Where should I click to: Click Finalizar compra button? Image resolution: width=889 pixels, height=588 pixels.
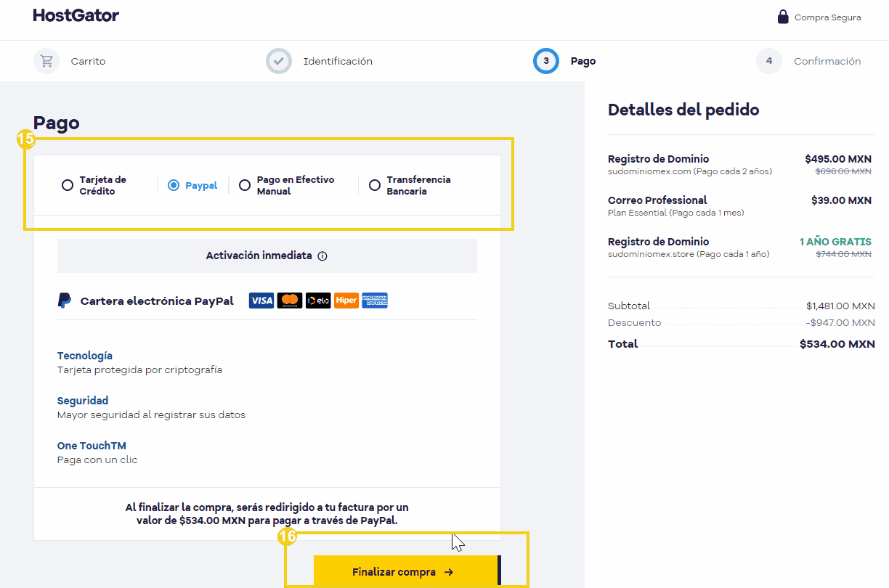coord(407,572)
